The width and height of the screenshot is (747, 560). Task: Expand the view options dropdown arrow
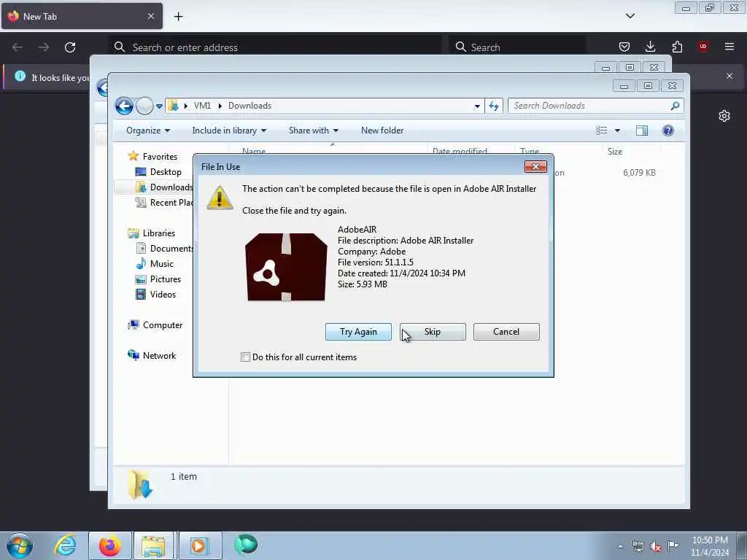pyautogui.click(x=617, y=131)
